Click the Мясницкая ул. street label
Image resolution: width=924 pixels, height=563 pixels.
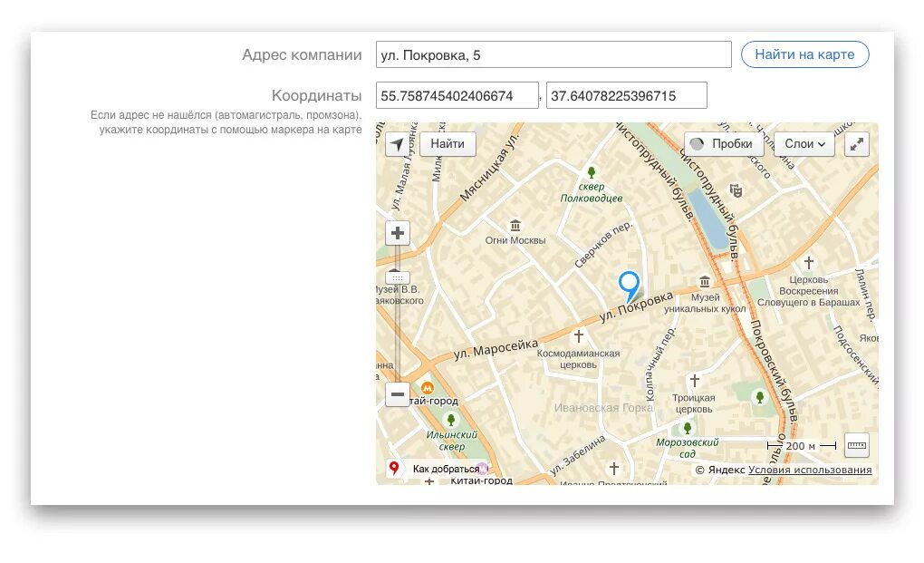[489, 166]
